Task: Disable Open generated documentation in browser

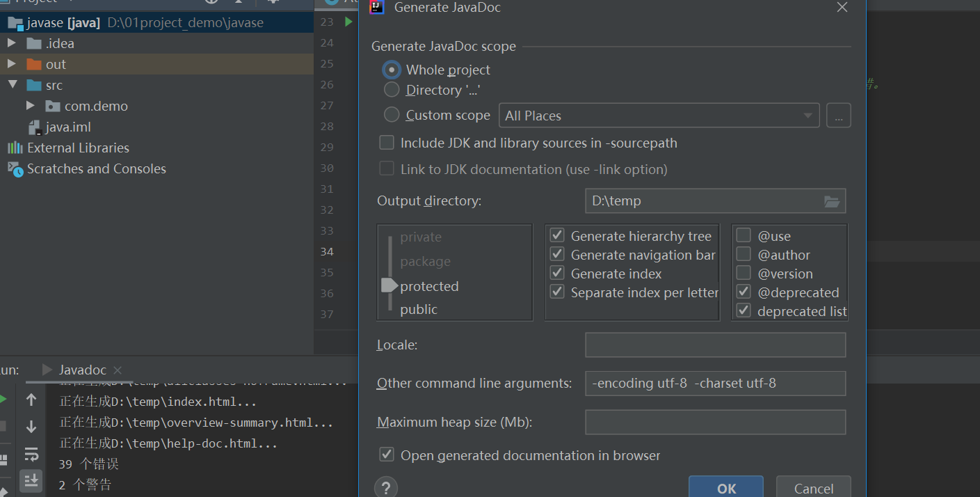Action: [387, 455]
